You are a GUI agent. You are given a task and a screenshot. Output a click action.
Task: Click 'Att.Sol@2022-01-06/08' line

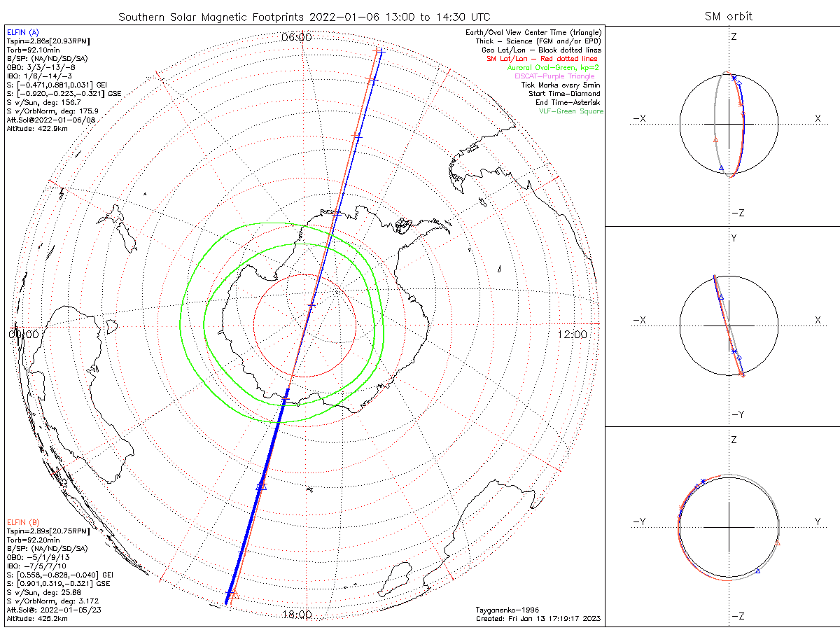pos(50,120)
